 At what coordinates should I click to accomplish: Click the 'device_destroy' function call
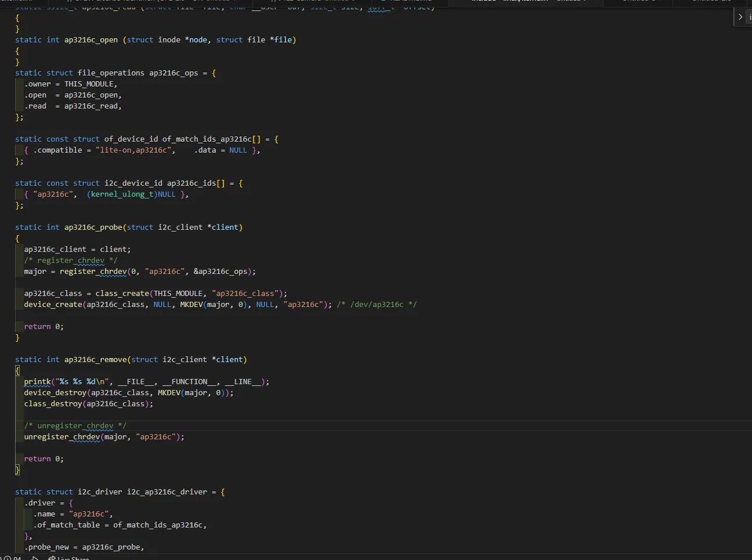click(55, 393)
